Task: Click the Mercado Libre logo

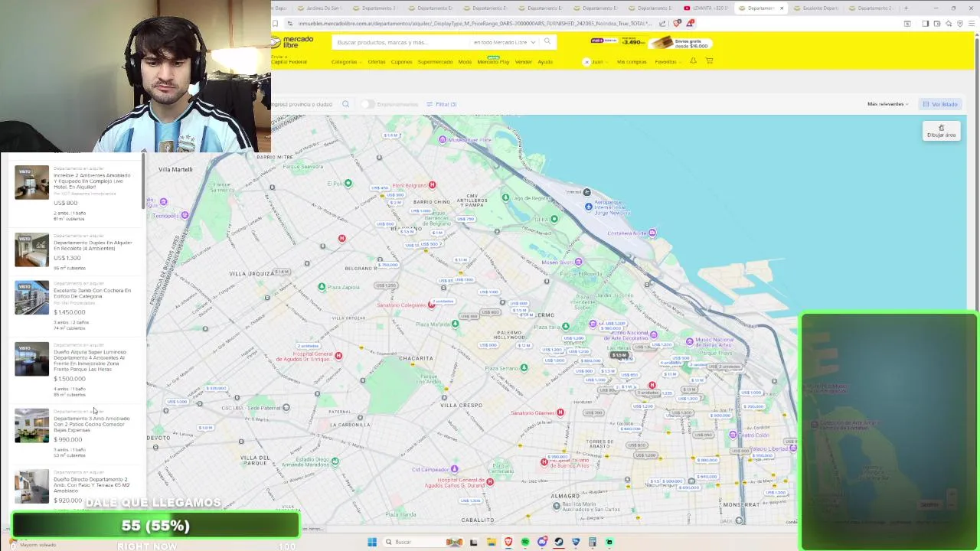Action: 292,42
